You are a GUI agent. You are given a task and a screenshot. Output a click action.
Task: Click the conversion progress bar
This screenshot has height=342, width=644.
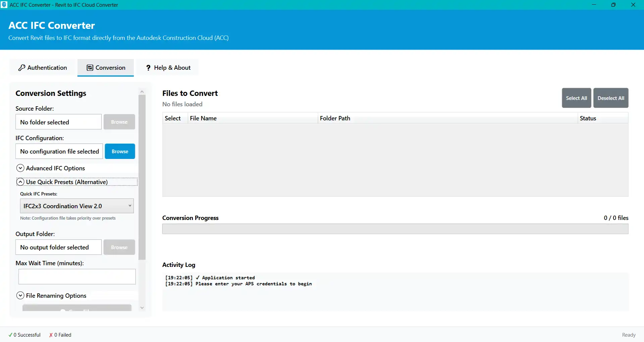(x=395, y=229)
